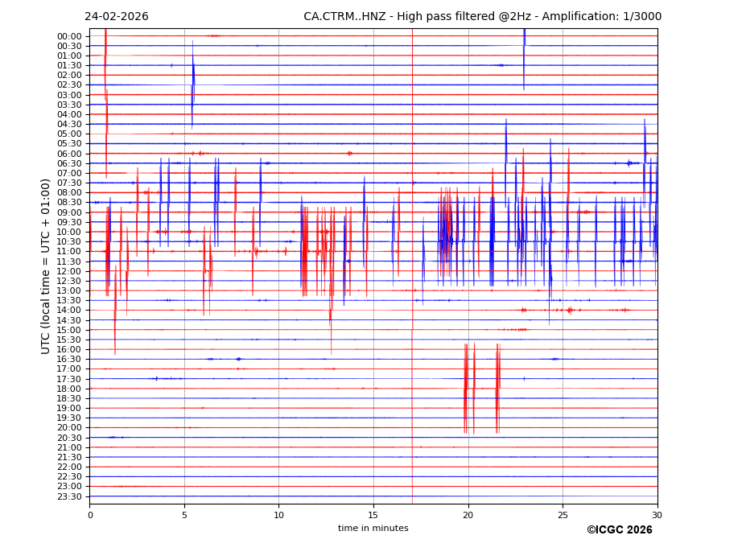The image size is (746, 560).
Task: Pick the 15:00 row time label
Action: point(69,330)
